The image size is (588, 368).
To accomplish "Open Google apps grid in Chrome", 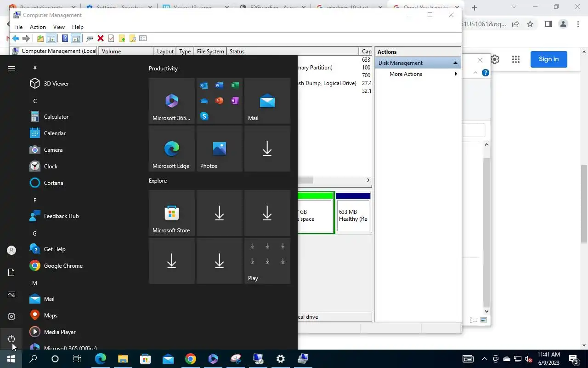I will point(516,59).
